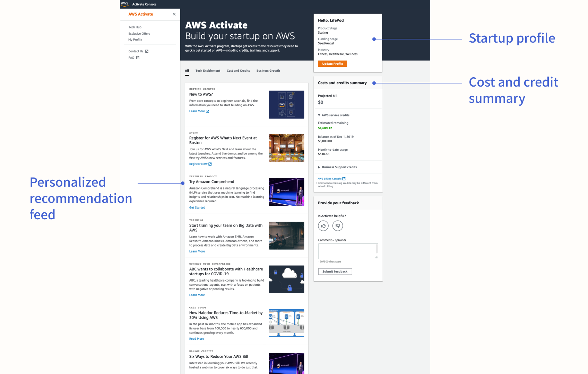This screenshot has height=374, width=588.
Task: Click the AWS logo in the top bar
Action: pyautogui.click(x=124, y=4)
